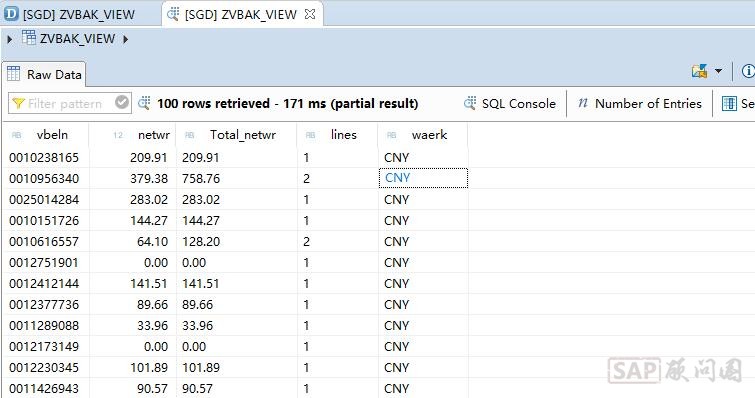This screenshot has height=398, width=755.
Task: Click netwr value 89.66
Action: (x=152, y=305)
